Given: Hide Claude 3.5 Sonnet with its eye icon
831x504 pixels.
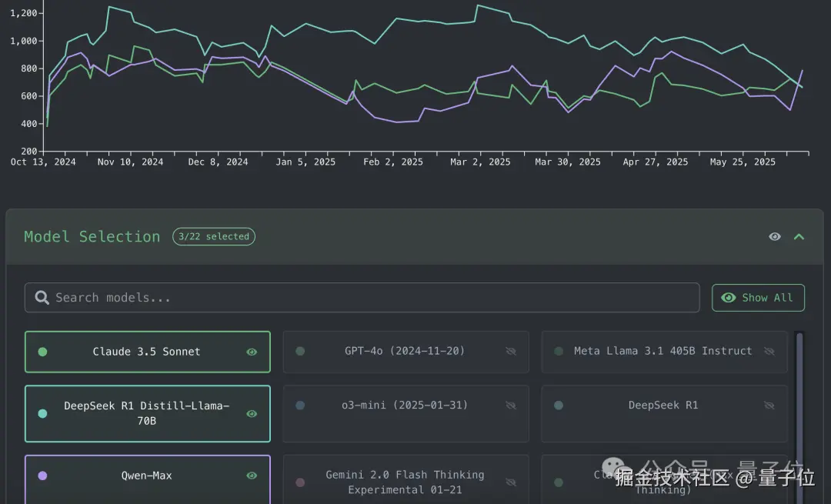Looking at the screenshot, I should pos(252,352).
